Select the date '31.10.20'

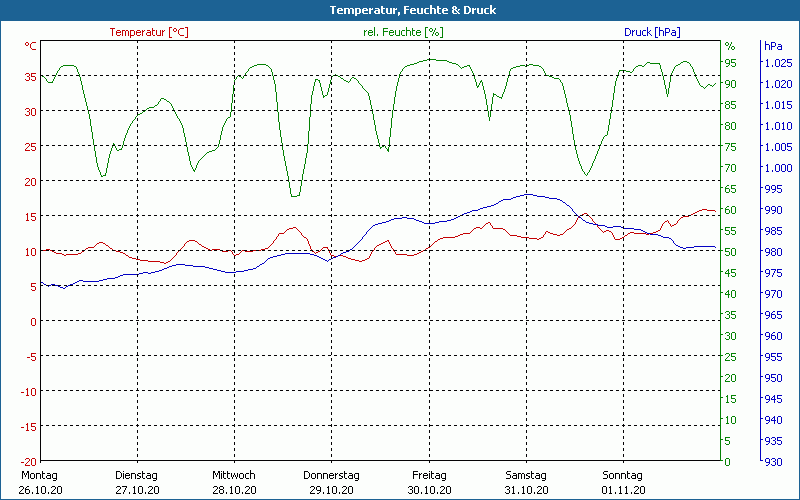pyautogui.click(x=526, y=490)
